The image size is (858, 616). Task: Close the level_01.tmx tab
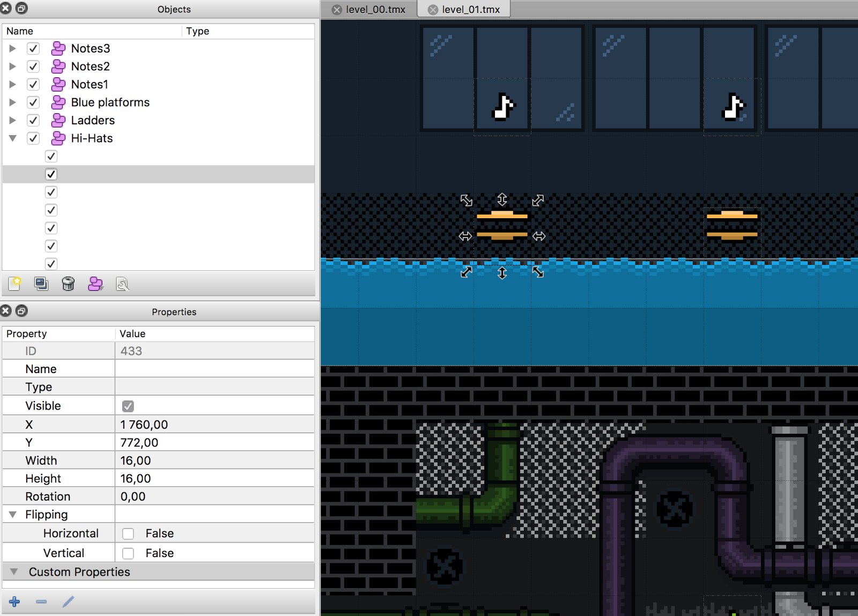(433, 10)
